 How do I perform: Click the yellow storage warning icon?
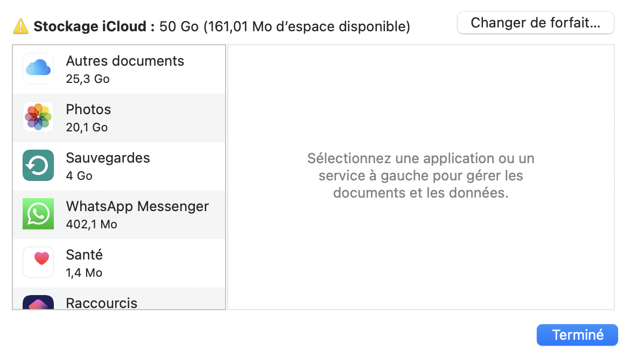20,26
